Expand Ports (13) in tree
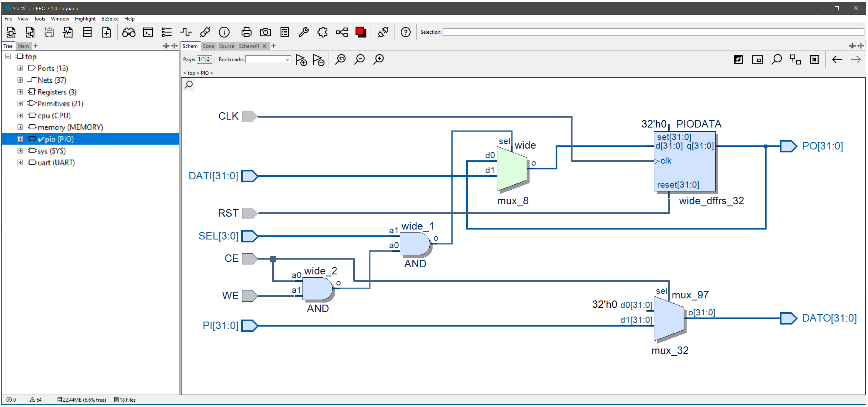Screen dimensions: 868x407 click(20, 68)
